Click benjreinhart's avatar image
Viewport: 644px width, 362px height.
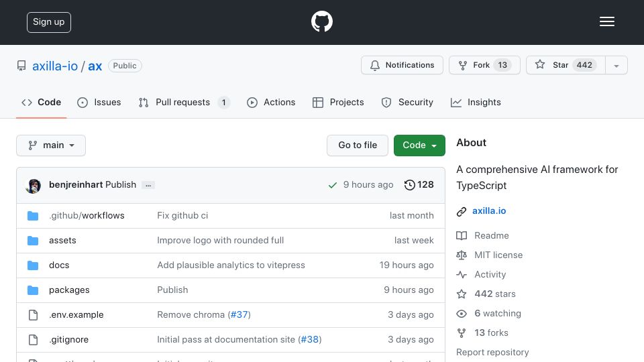pos(33,186)
